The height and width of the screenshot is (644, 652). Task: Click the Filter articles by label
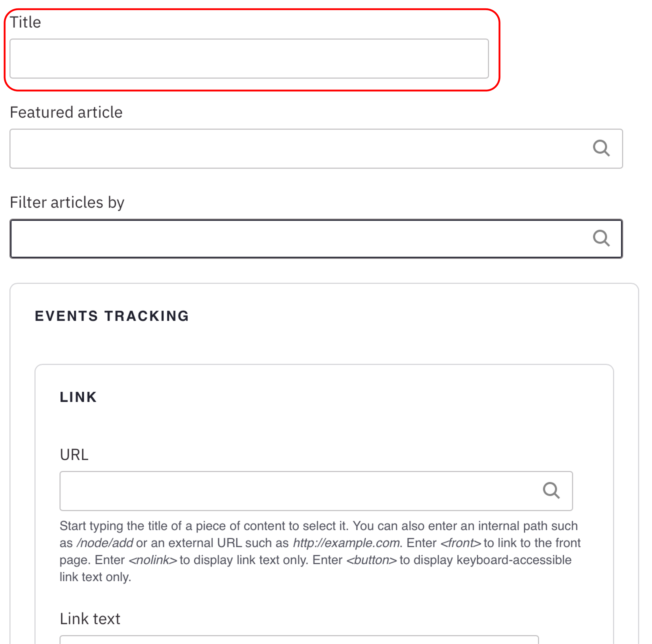67,202
